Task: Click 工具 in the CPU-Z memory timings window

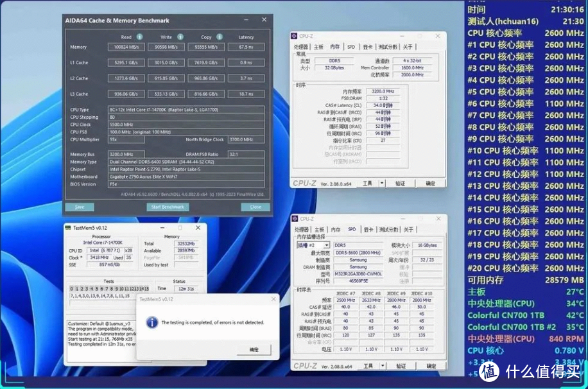Action: coord(367,184)
